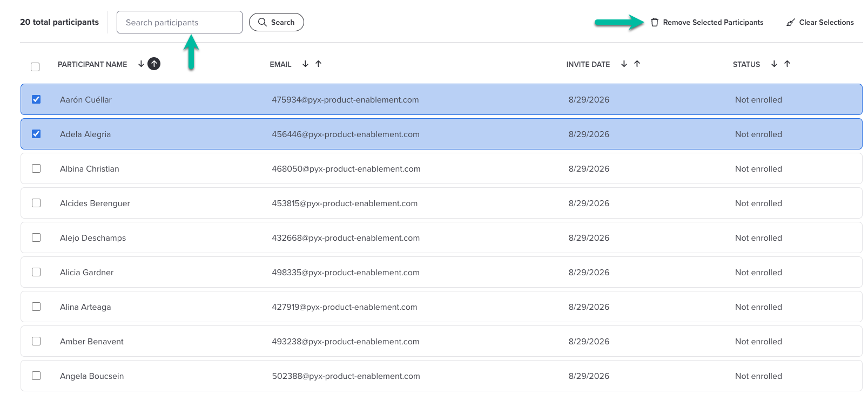Sort Invite Date descending arrow
868x394 pixels.
(x=624, y=64)
